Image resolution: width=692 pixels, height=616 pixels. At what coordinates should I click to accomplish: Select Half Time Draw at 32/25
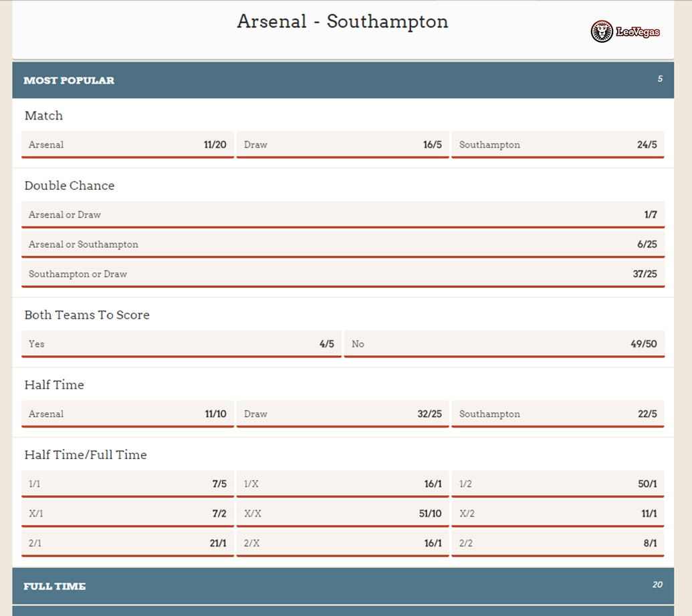coord(342,414)
